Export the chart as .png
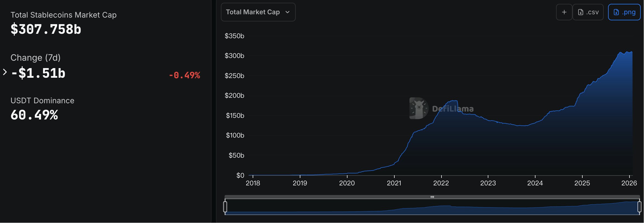Image resolution: width=644 pixels, height=223 pixels. [624, 12]
